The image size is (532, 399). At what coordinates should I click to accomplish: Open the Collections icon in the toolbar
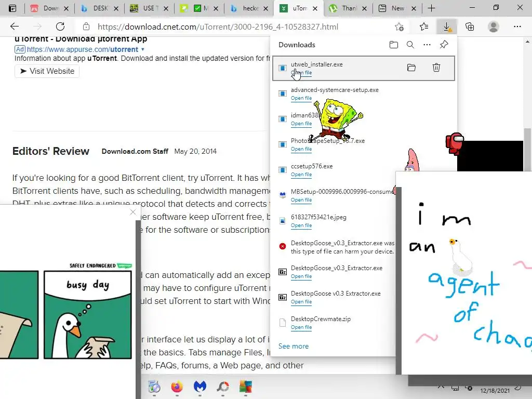point(470,26)
